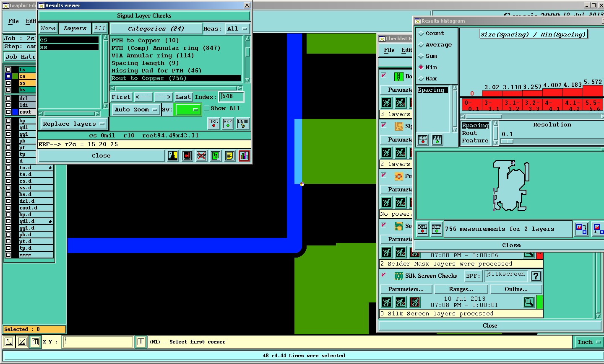This screenshot has width=604, height=364.
Task: Run signal layer checks first running-man icon
Action: coord(387,152)
